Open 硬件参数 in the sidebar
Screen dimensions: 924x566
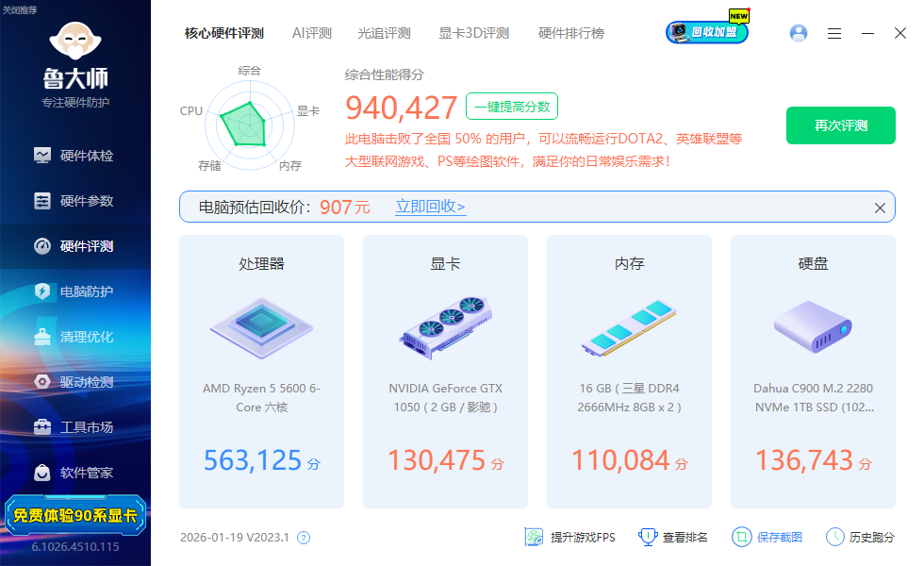pos(75,201)
